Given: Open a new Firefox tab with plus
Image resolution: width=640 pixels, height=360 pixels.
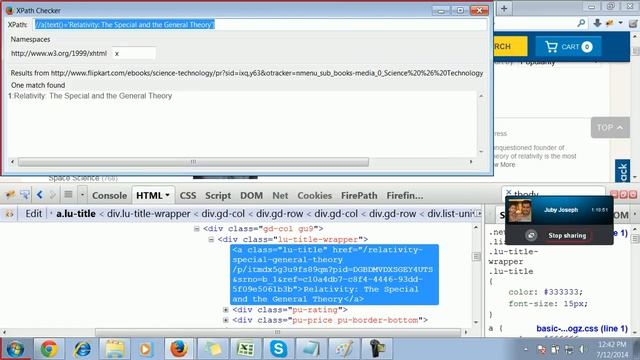Looking at the screenshot, I should point(504,9).
